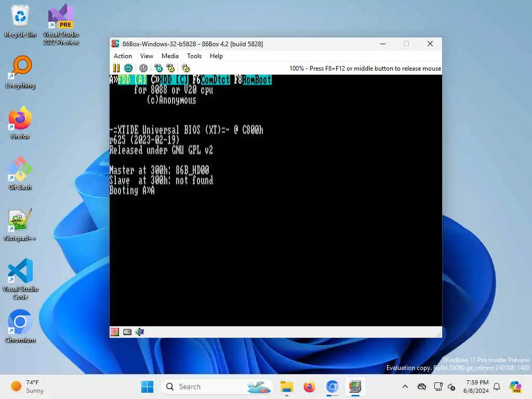Click the '(c)Anonymous' line
The width and height of the screenshot is (532, 399).
171,100
